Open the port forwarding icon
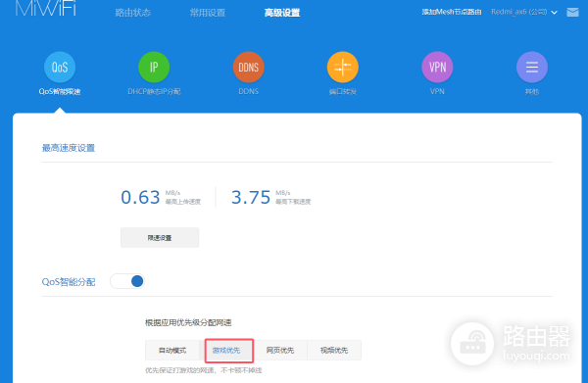The height and width of the screenshot is (383, 588). coord(342,68)
